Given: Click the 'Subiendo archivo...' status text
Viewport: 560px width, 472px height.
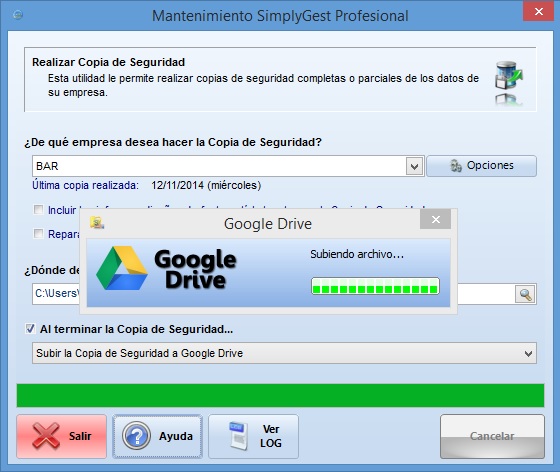Looking at the screenshot, I should [x=357, y=254].
